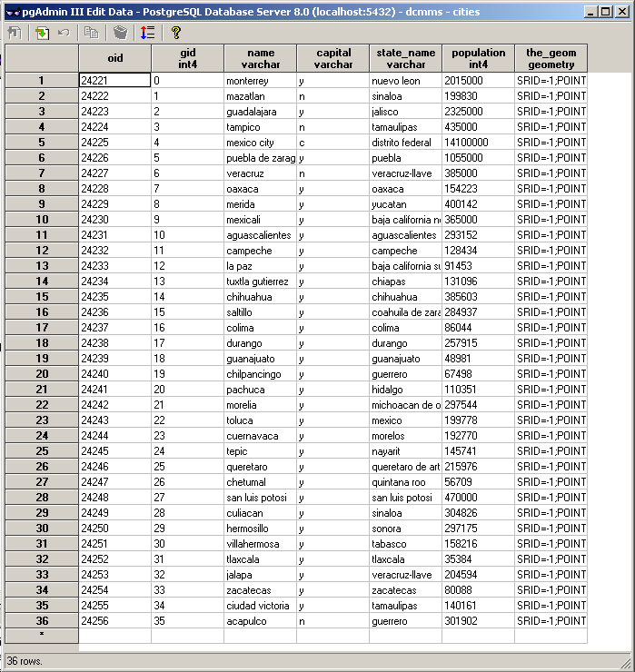Click the name cell hermosillo

260,528
